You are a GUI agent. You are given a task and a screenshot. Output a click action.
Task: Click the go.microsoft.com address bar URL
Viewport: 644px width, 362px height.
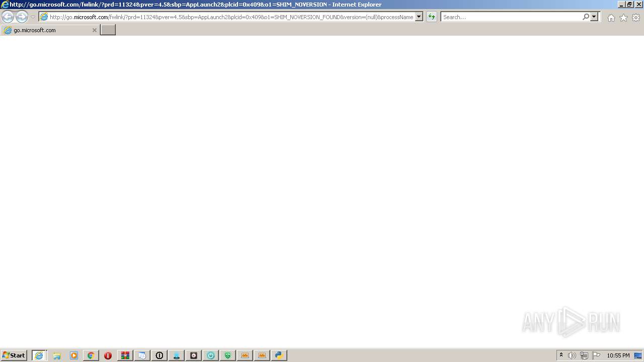(231, 17)
